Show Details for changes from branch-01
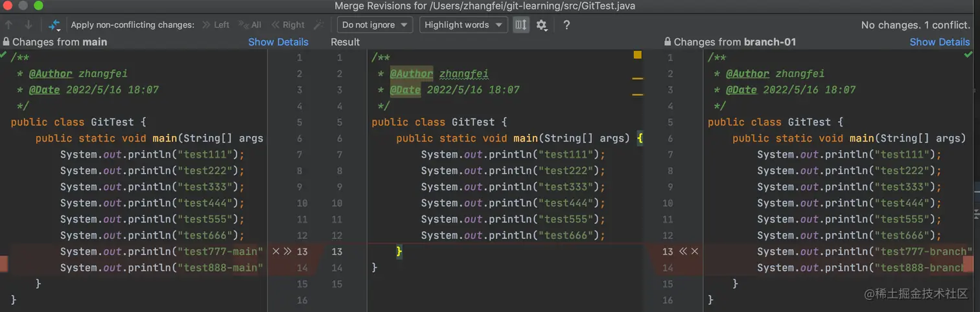The width and height of the screenshot is (980, 312). pos(940,42)
